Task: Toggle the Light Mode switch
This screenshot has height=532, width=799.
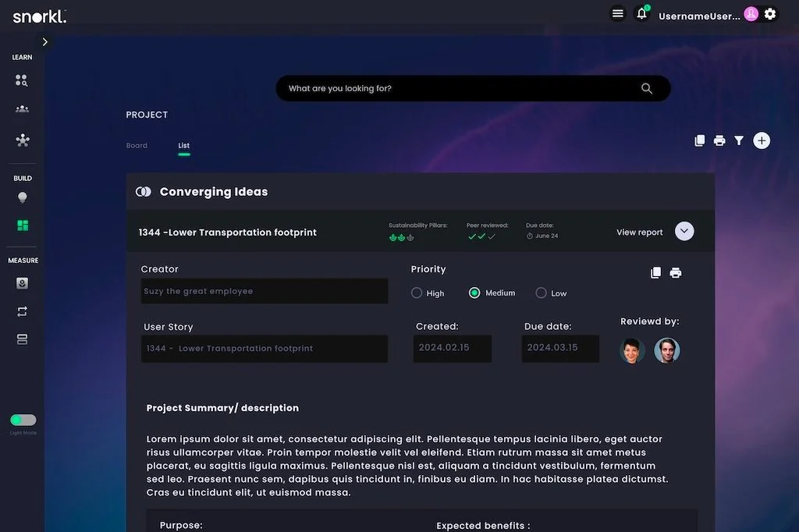Action: (x=23, y=420)
